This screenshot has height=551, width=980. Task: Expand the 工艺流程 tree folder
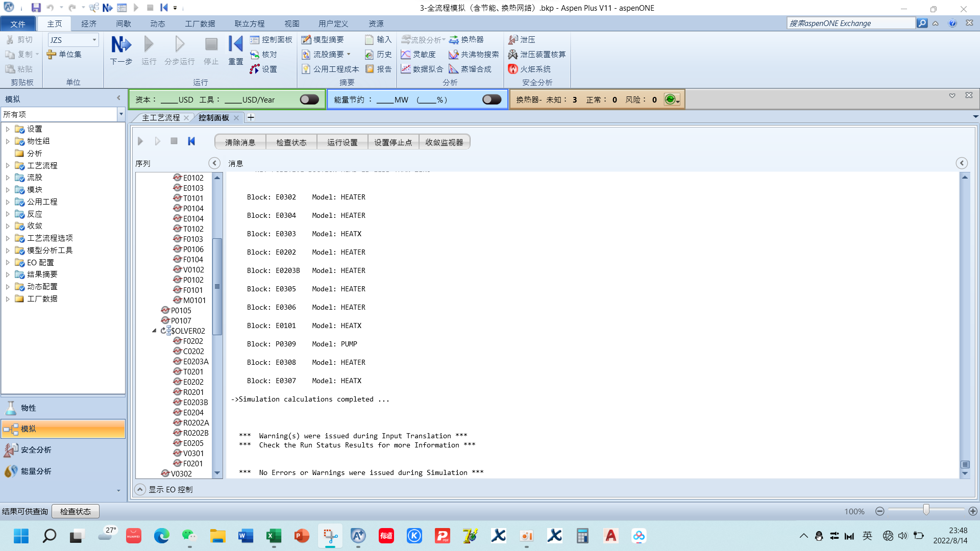[8, 166]
